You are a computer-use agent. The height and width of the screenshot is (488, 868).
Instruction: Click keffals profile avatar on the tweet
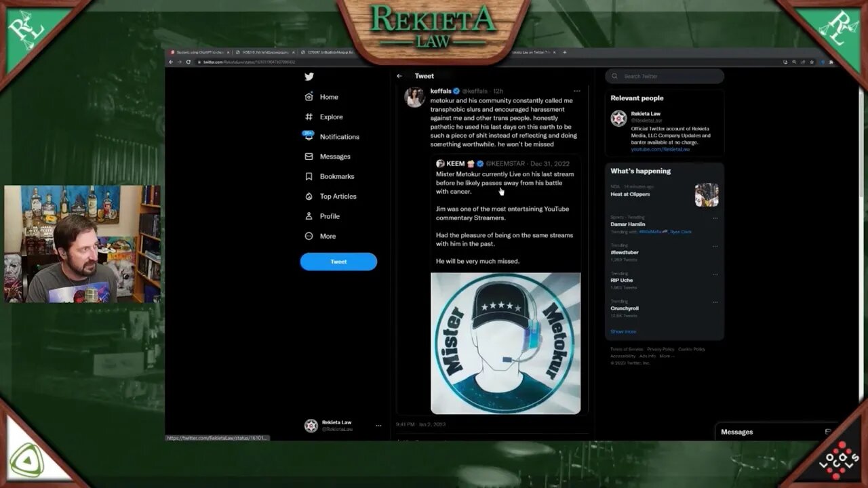pos(414,98)
